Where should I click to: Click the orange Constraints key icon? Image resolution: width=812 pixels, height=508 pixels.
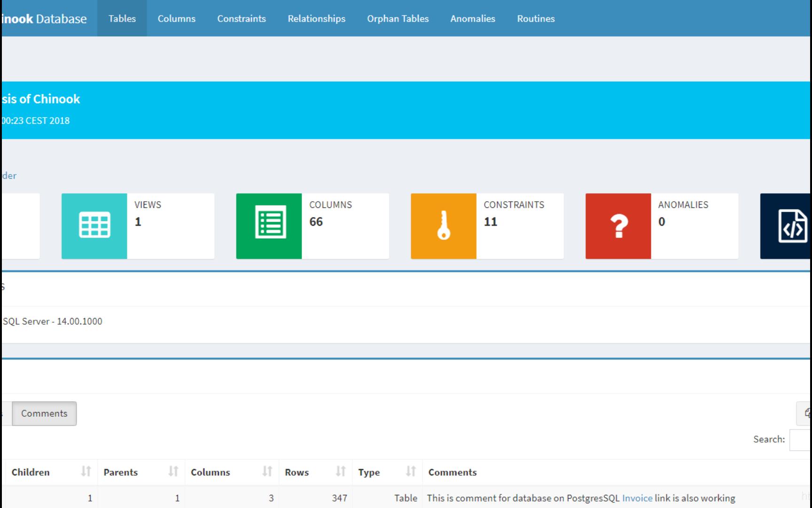click(444, 226)
